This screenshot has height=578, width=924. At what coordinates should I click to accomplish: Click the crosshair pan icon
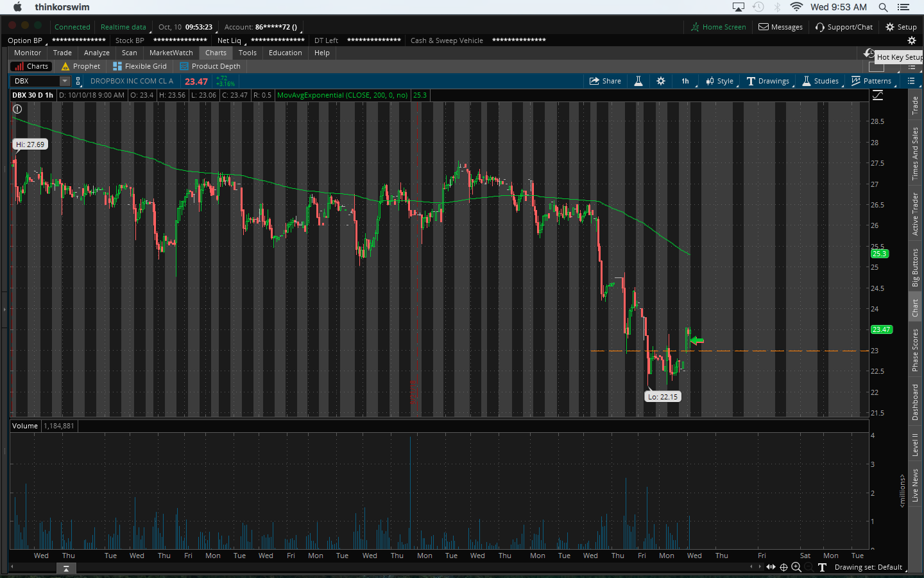click(x=783, y=567)
